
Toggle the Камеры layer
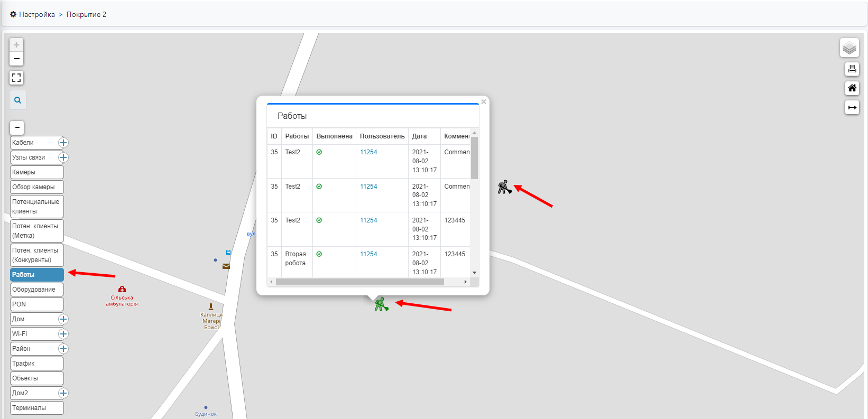[36, 172]
